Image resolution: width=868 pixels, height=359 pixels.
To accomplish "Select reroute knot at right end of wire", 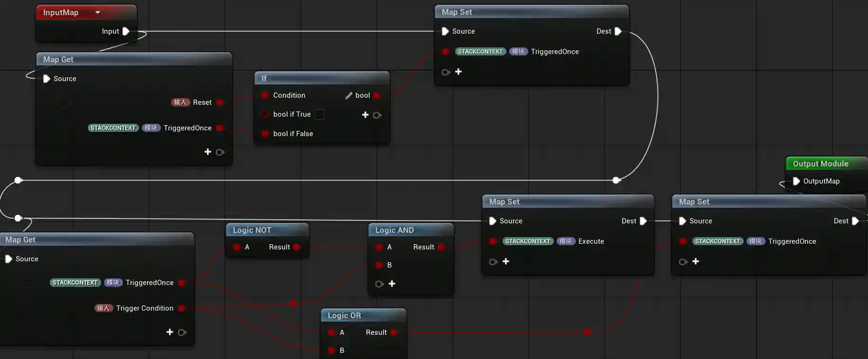I will tap(616, 180).
